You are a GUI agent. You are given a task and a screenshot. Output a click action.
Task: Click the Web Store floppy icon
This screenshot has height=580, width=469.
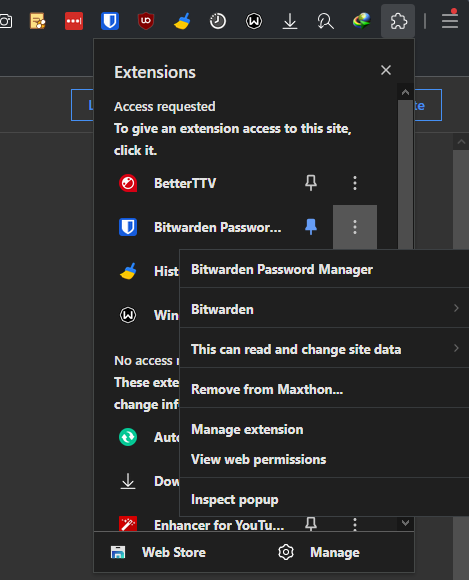pos(118,552)
